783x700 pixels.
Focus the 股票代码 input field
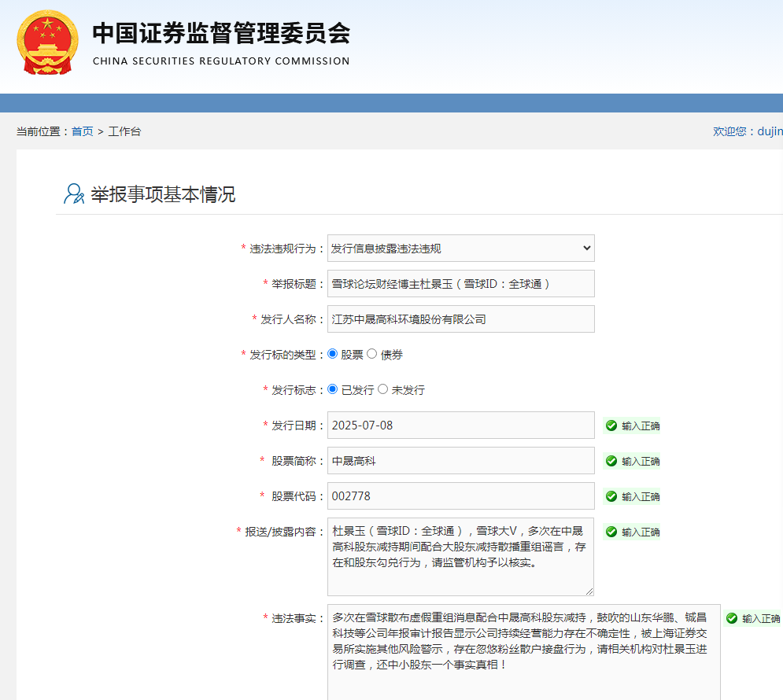[x=461, y=496]
